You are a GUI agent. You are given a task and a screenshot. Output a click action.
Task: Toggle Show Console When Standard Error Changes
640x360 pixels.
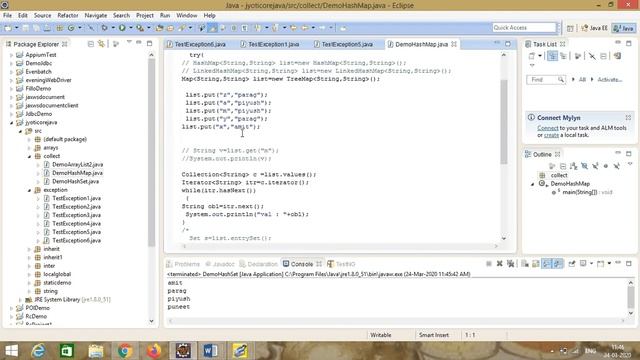558,264
